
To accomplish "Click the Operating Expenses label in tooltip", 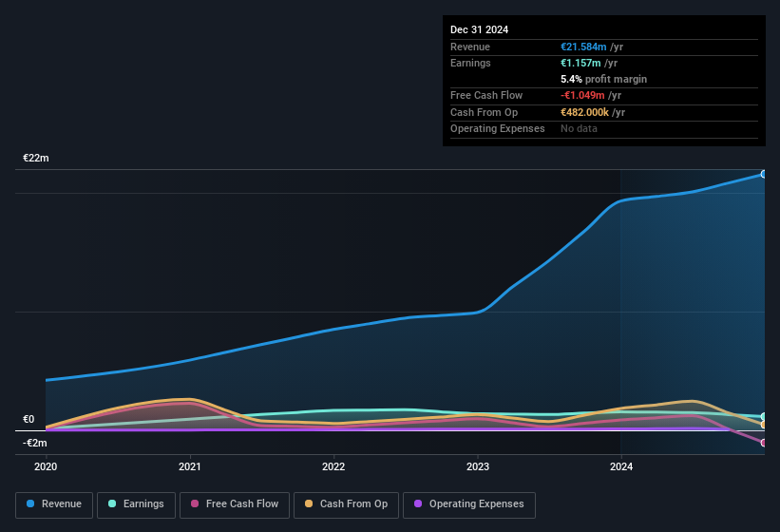I will point(498,129).
